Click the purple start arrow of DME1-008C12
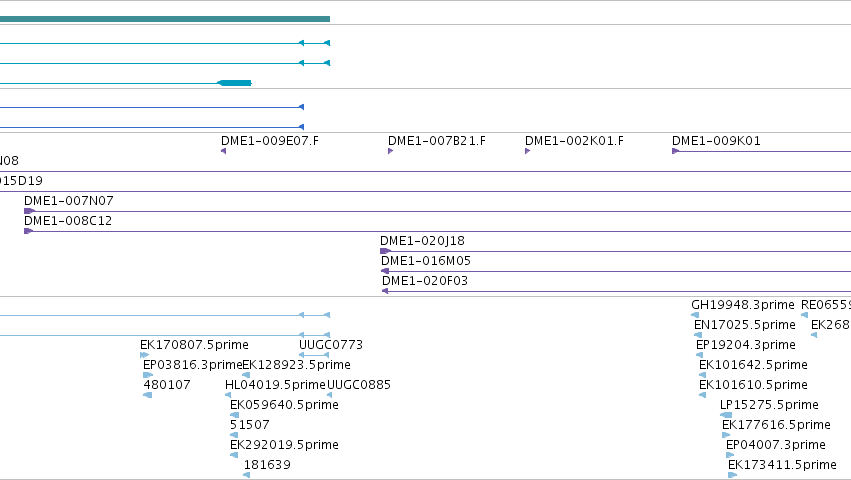 28,231
